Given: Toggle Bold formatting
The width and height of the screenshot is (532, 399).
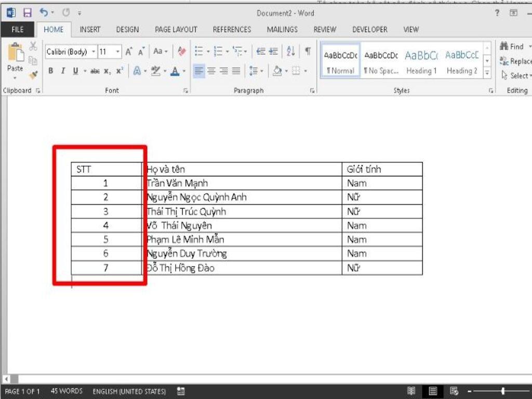Looking at the screenshot, I should (x=50, y=71).
